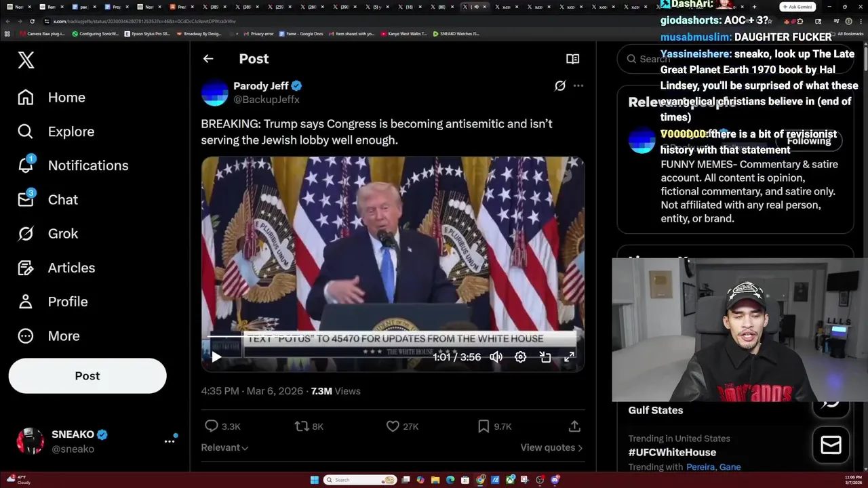The image size is (868, 488).
Task: Click the Windows taskbar search box
Action: click(x=360, y=480)
